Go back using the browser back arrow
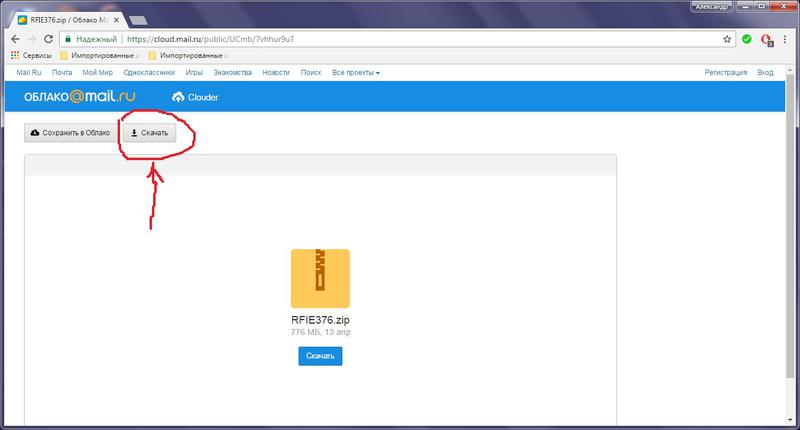This screenshot has width=800, height=430. 15,39
